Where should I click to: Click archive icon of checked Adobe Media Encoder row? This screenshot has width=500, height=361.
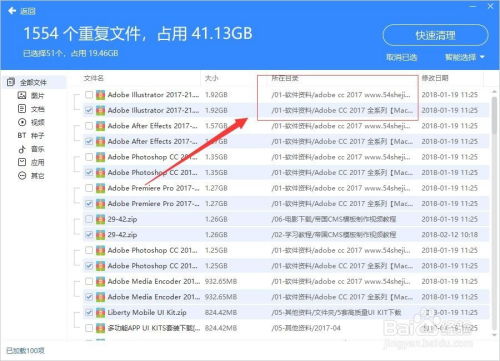(100, 297)
